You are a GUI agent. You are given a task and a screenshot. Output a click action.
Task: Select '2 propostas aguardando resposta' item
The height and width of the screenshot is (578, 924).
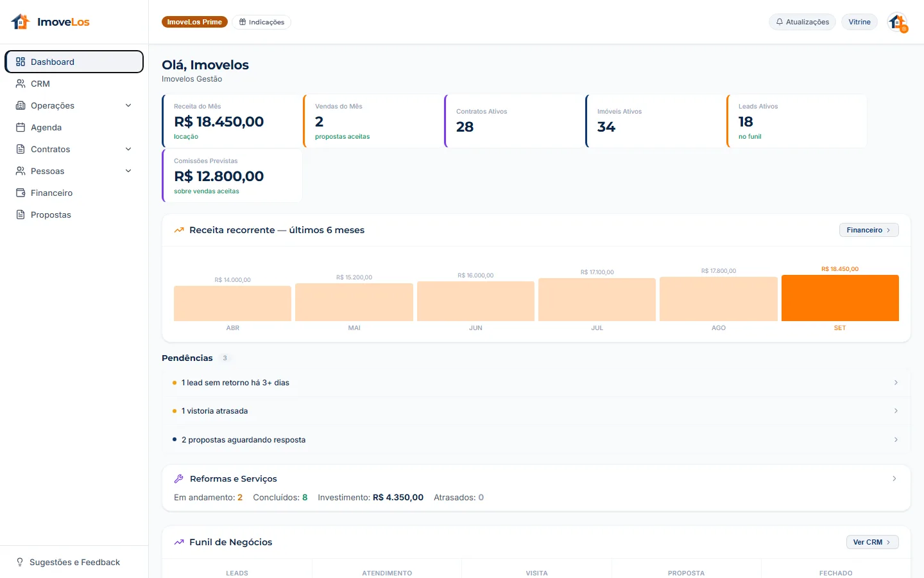click(536, 439)
